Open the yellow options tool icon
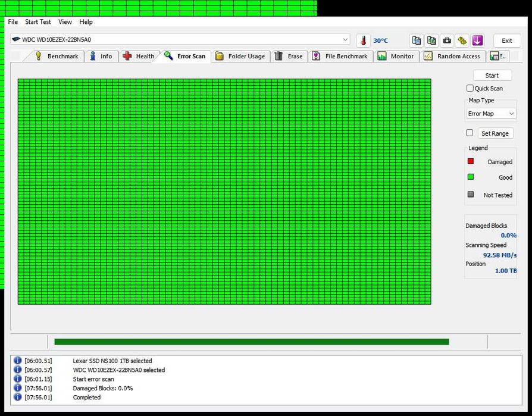 (462, 40)
